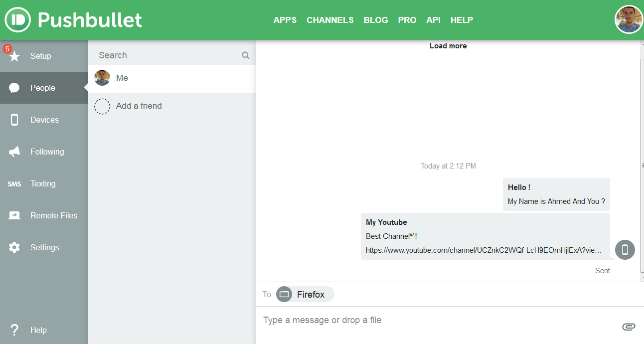This screenshot has width=644, height=344.
Task: Select the People chat bubble icon
Action: 14,88
